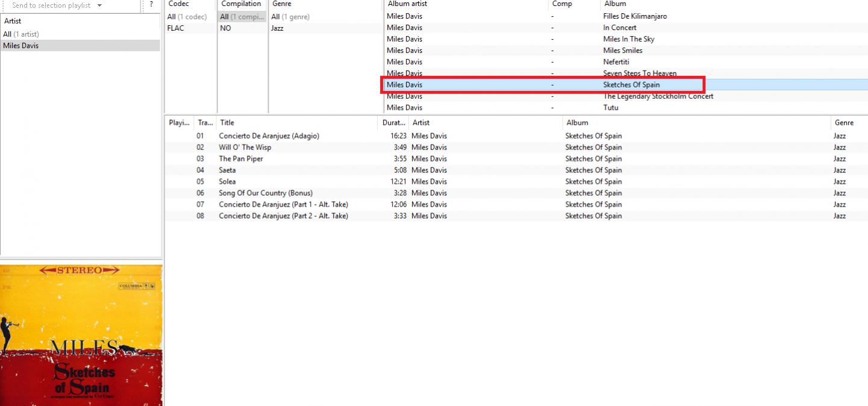Screen dimensions: 868x406
Task: Select Jazz in the Genre filter
Action: click(278, 28)
